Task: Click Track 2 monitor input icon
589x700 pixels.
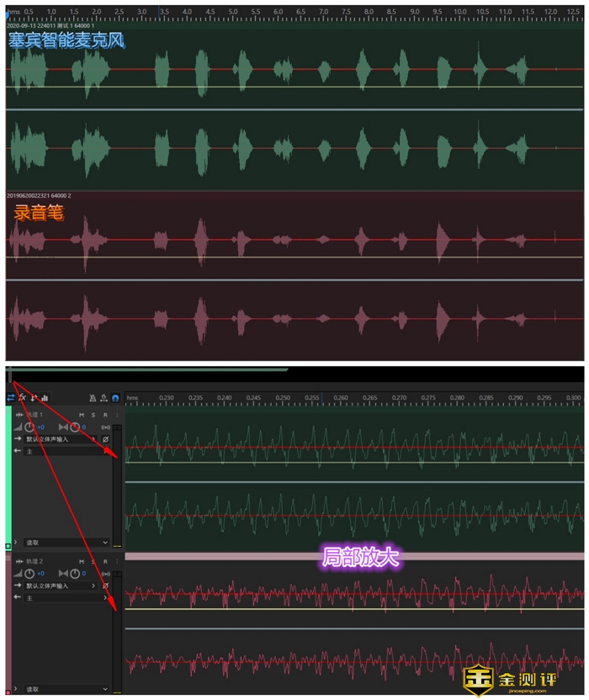Action: click(x=106, y=573)
